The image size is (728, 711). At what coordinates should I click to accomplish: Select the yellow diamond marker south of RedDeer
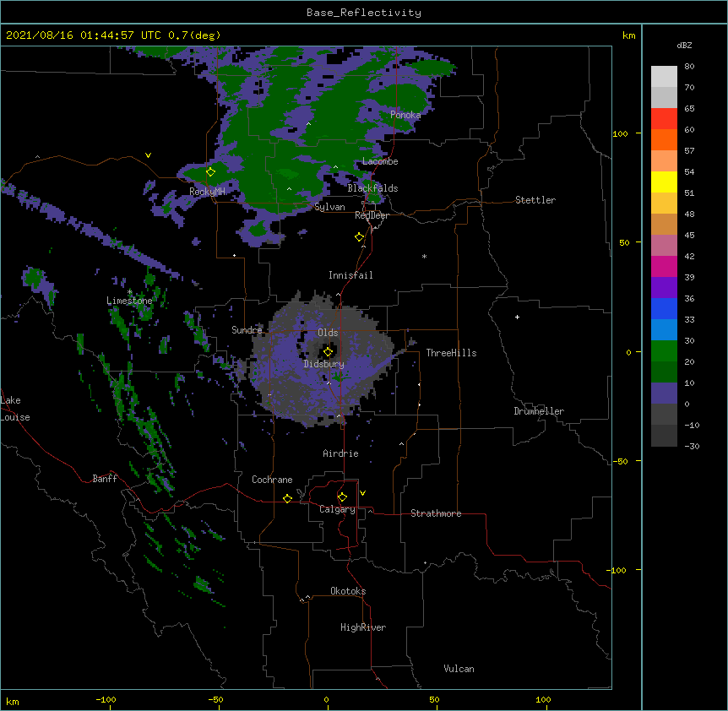(359, 237)
